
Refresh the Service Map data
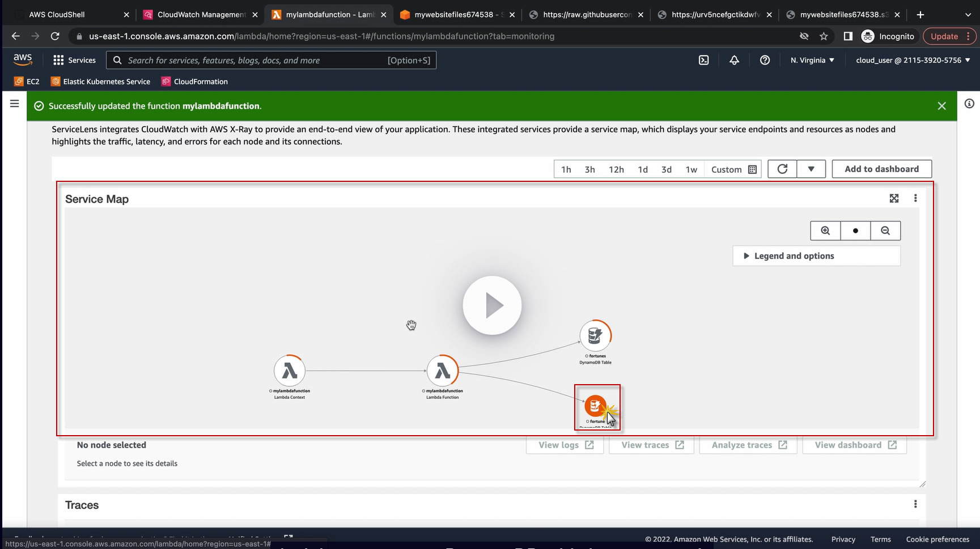[782, 169]
